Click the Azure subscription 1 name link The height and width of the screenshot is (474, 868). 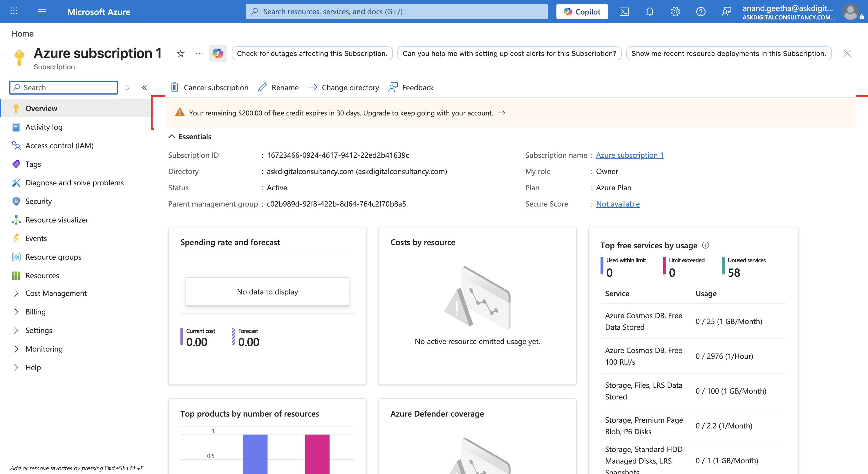[630, 155]
